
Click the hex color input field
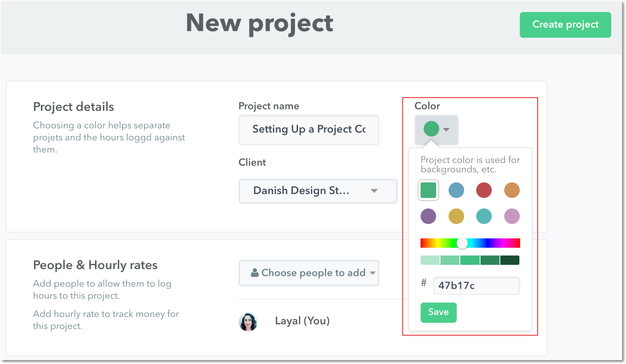(477, 285)
